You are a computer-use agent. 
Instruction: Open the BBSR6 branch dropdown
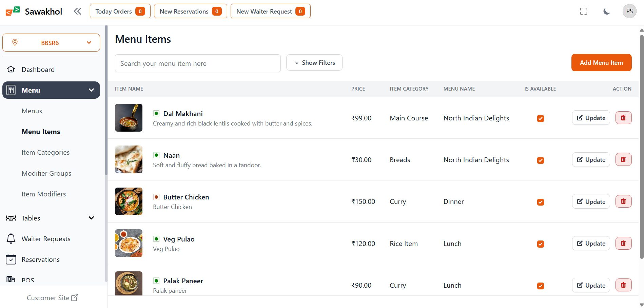tap(51, 43)
